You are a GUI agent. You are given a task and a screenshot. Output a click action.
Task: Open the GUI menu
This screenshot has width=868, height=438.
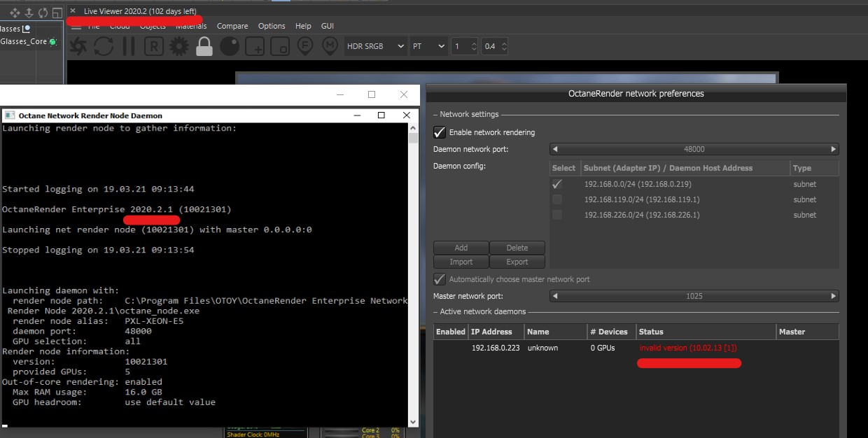(x=328, y=26)
